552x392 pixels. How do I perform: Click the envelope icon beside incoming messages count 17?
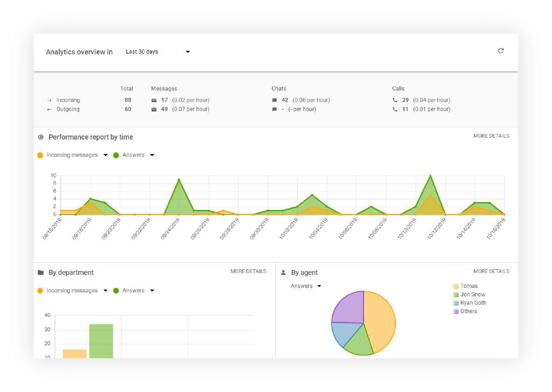point(155,100)
